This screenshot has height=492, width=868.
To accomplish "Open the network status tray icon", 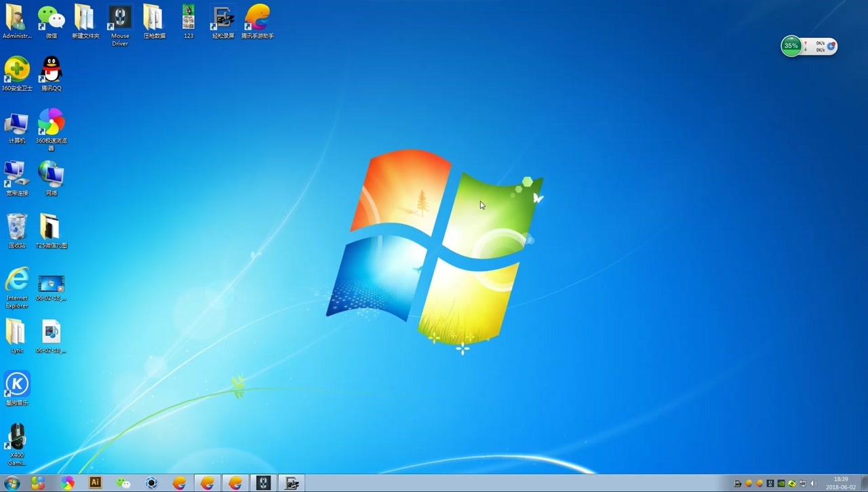I will 803,483.
